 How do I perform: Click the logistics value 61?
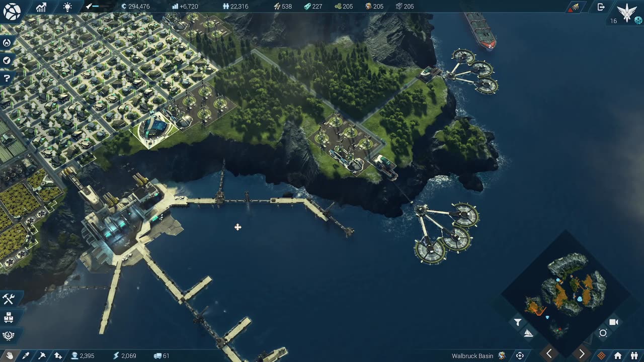[x=166, y=356]
